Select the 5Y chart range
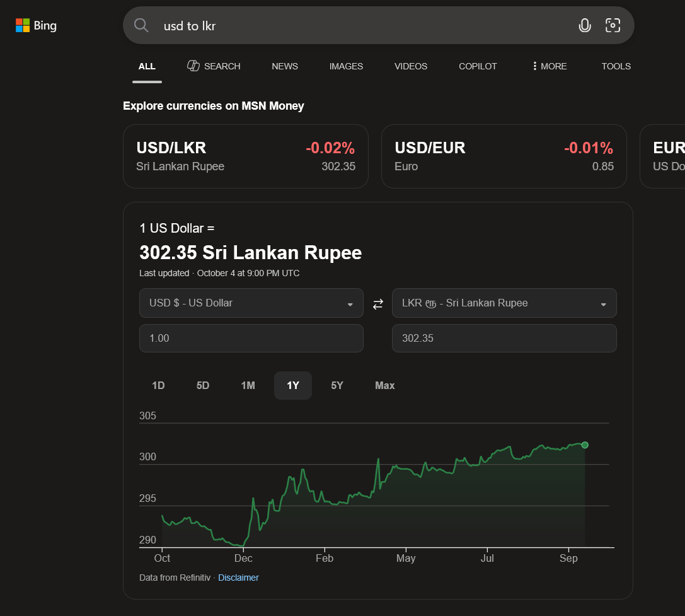 (x=337, y=386)
